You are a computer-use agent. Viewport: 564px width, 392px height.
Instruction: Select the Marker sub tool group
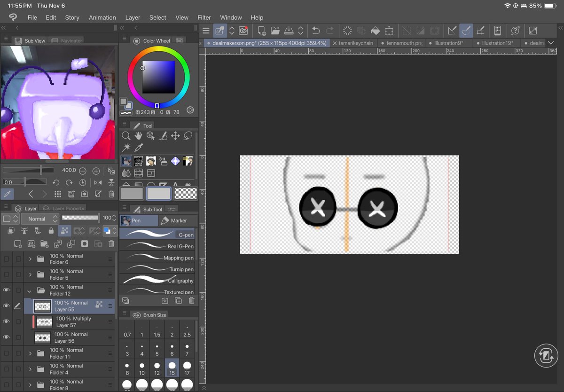tap(178, 220)
